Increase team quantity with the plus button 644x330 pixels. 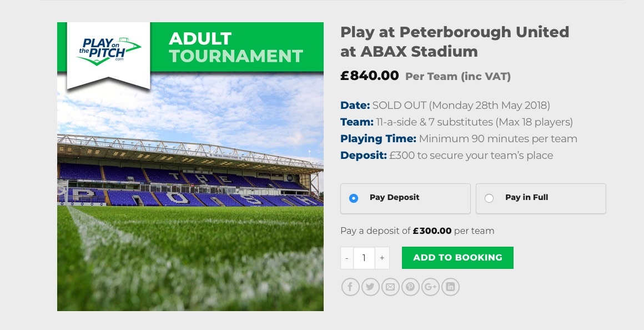(x=382, y=258)
